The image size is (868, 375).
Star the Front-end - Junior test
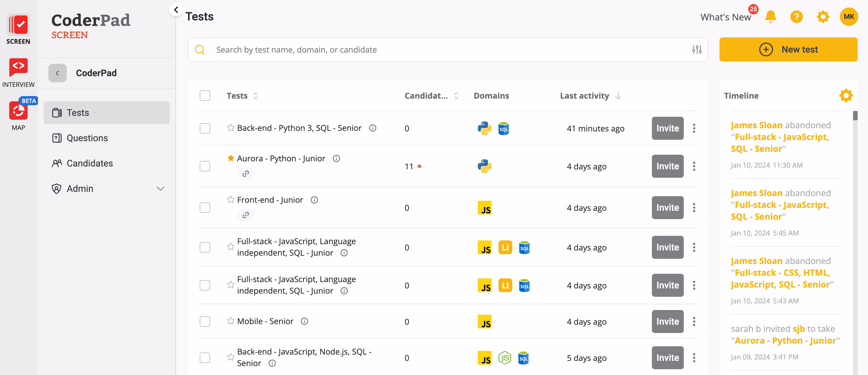tap(231, 199)
